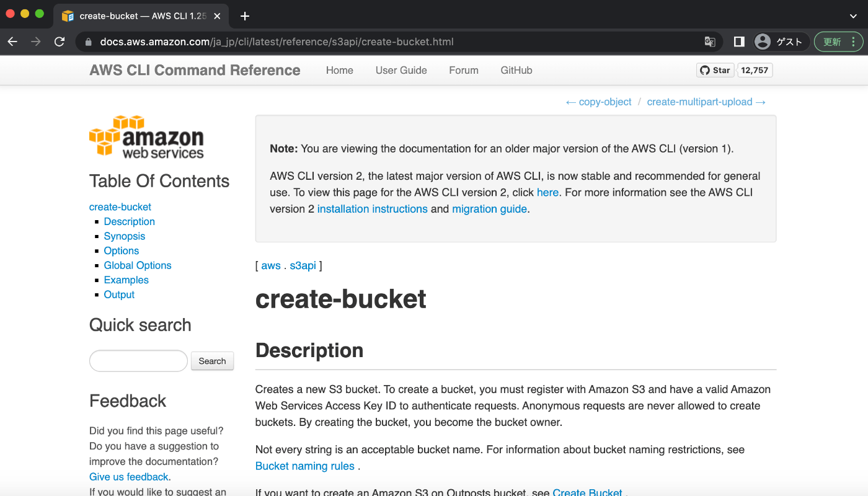
Task: Reload the page with the refresh icon
Action: (59, 42)
